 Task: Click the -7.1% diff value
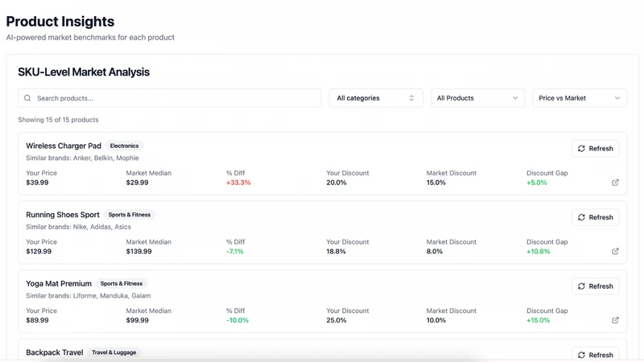tap(235, 251)
